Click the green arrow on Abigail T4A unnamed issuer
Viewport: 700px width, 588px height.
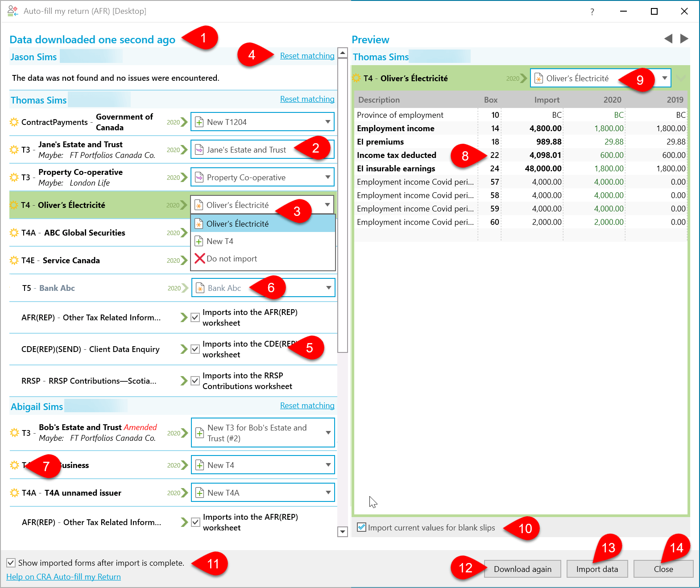coord(185,493)
